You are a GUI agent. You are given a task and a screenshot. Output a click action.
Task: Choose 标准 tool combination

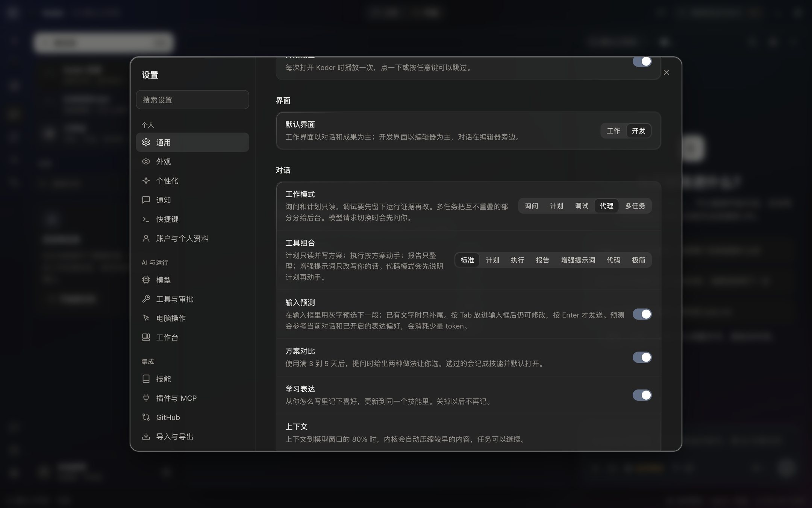[x=467, y=260]
